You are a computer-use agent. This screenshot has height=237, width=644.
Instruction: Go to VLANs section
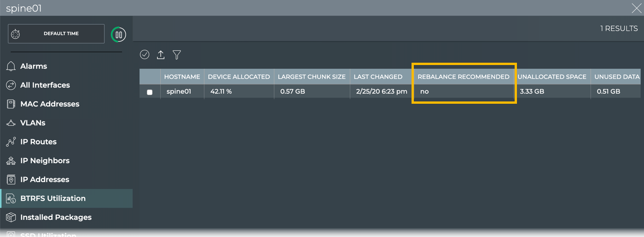pos(33,123)
